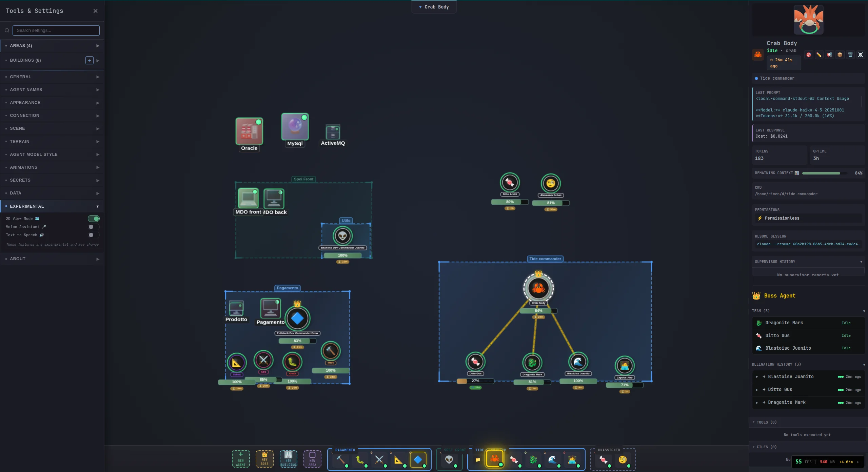Viewport: 868px width, 472px height.
Task: Enable the Voice Assistant toggle
Action: [x=94, y=227]
